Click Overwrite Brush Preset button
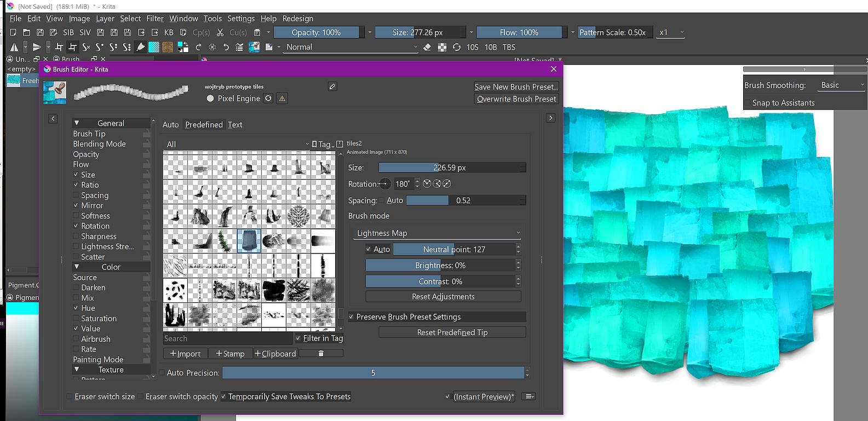The image size is (868, 421). pyautogui.click(x=516, y=99)
